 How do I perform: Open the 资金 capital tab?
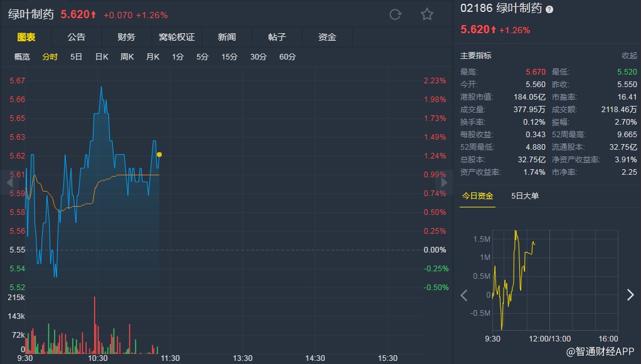coord(327,37)
